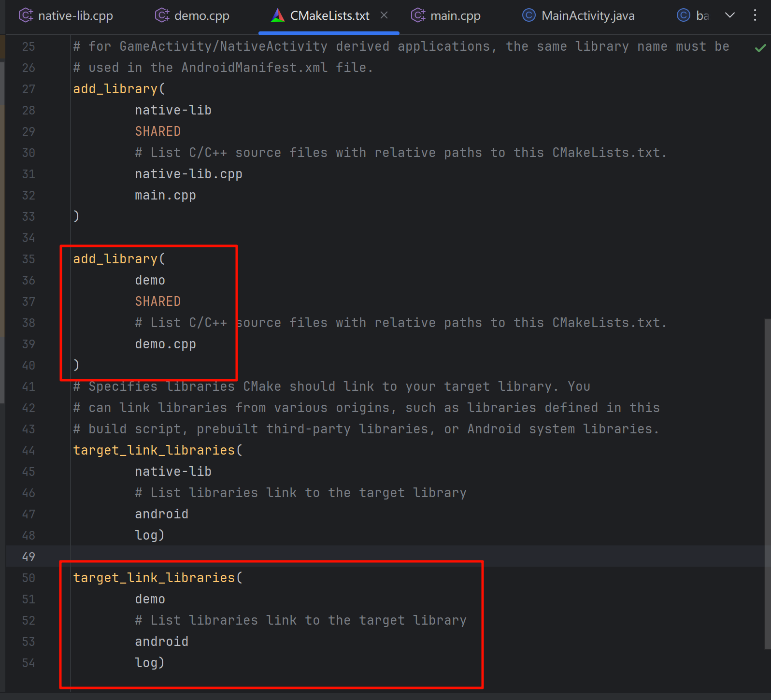
Task: Click the MainActivity.java class icon
Action: click(x=529, y=15)
